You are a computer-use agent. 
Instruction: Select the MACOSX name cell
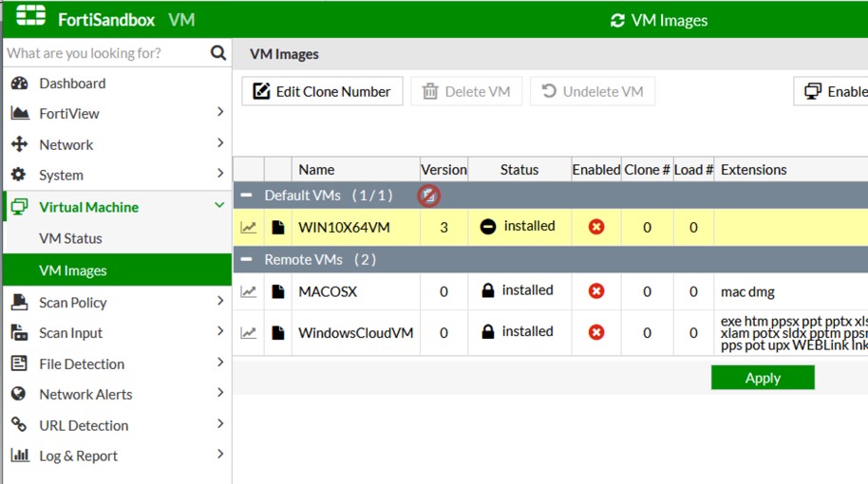[x=356, y=291]
